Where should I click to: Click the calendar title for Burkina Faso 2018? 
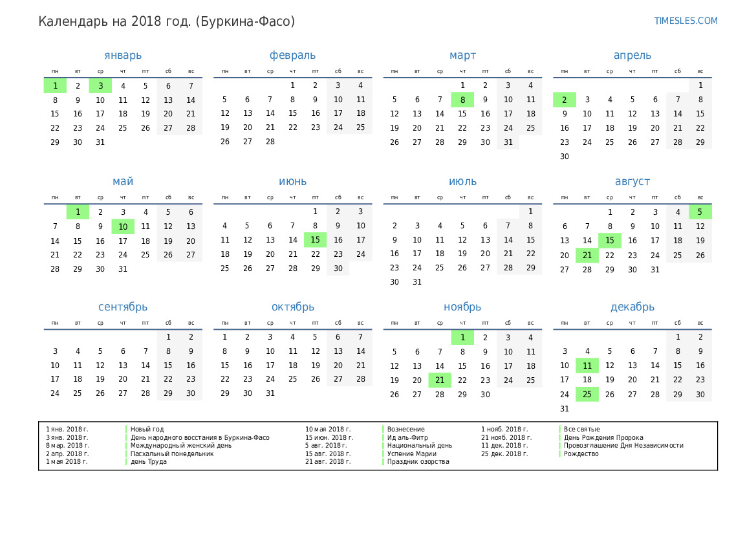(167, 21)
